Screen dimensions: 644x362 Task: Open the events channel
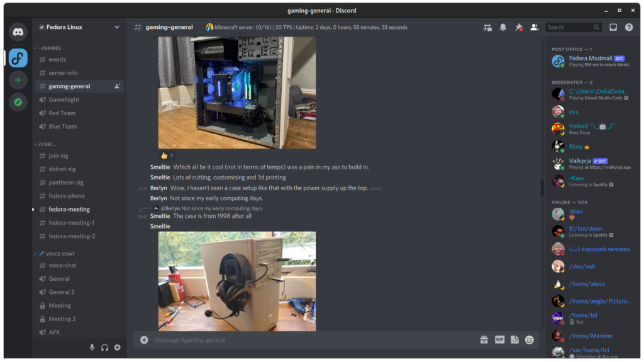click(78, 60)
